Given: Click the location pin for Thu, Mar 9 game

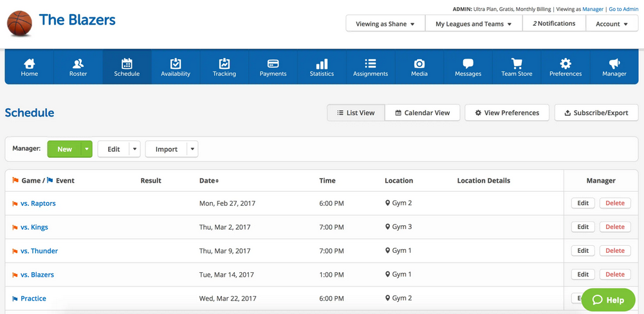Looking at the screenshot, I should [387, 251].
